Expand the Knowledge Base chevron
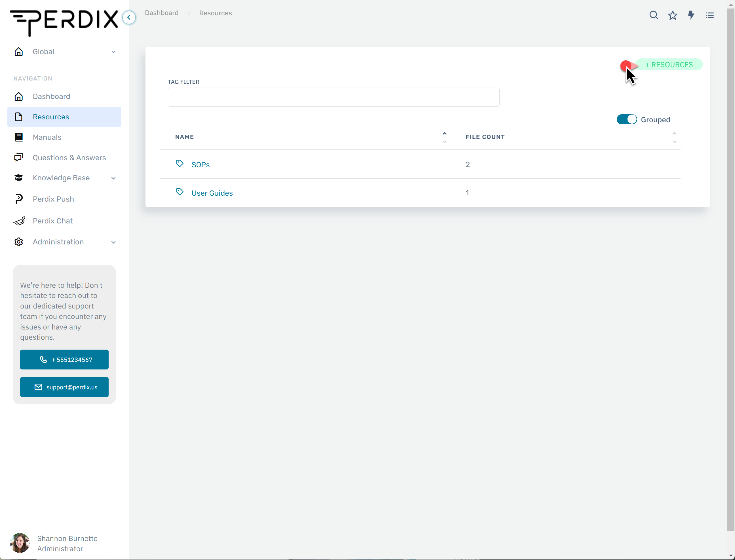 click(x=113, y=178)
